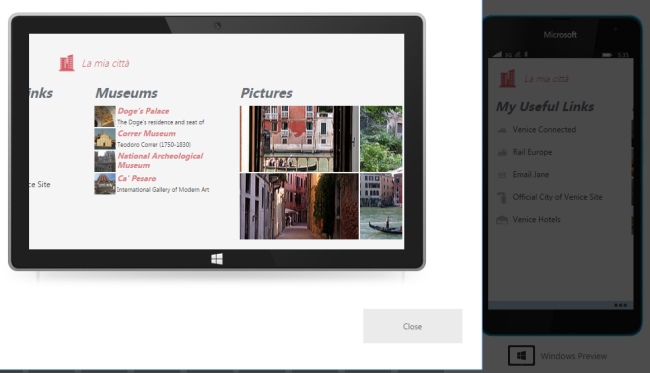This screenshot has width=650, height=373.
Task: Click the Official City of Venice Site icon
Action: tap(502, 197)
